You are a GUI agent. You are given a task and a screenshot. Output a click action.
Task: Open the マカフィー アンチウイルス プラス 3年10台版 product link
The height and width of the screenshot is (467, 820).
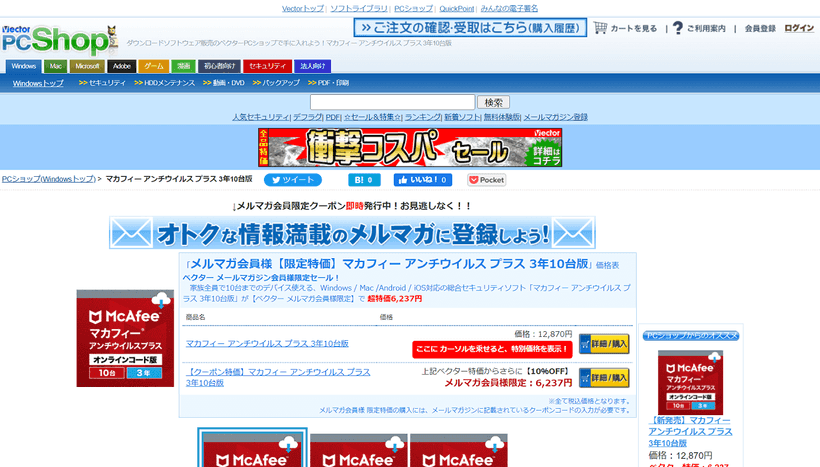(x=267, y=344)
